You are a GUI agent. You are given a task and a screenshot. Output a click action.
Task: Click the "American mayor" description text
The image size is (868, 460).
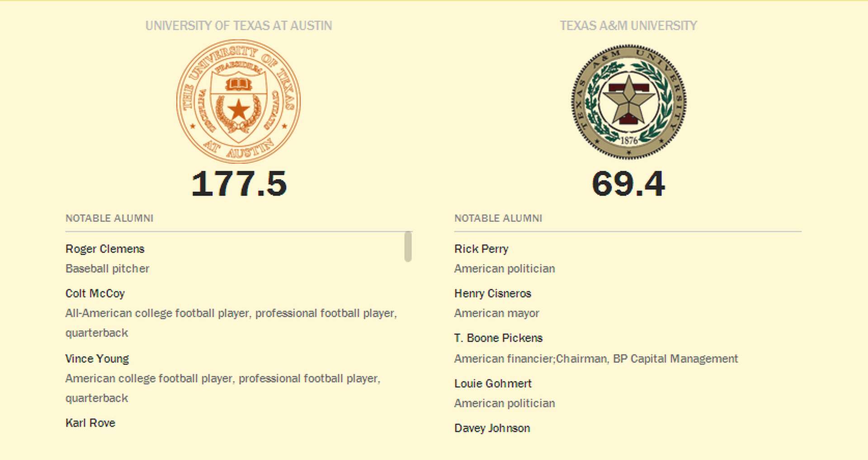click(x=496, y=313)
